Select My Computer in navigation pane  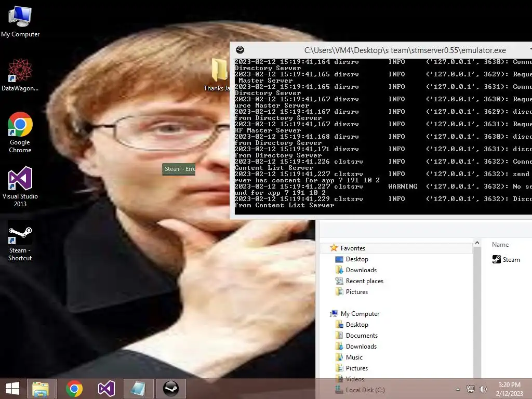point(360,314)
